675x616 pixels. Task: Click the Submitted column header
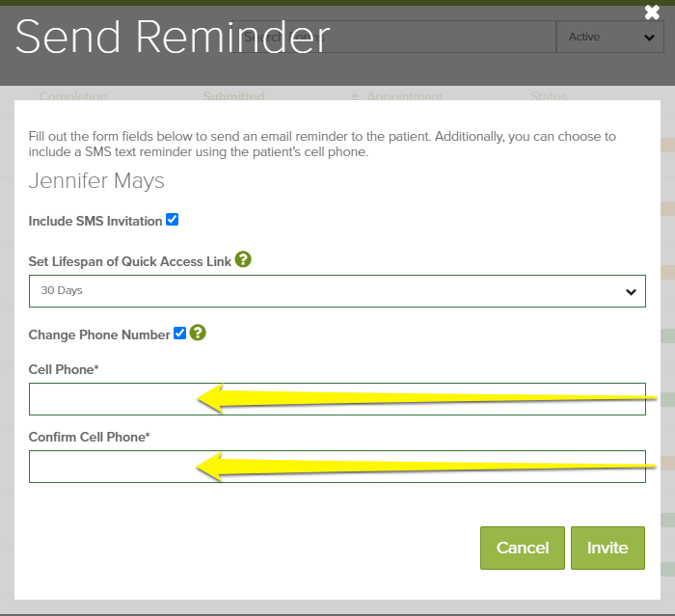(233, 96)
